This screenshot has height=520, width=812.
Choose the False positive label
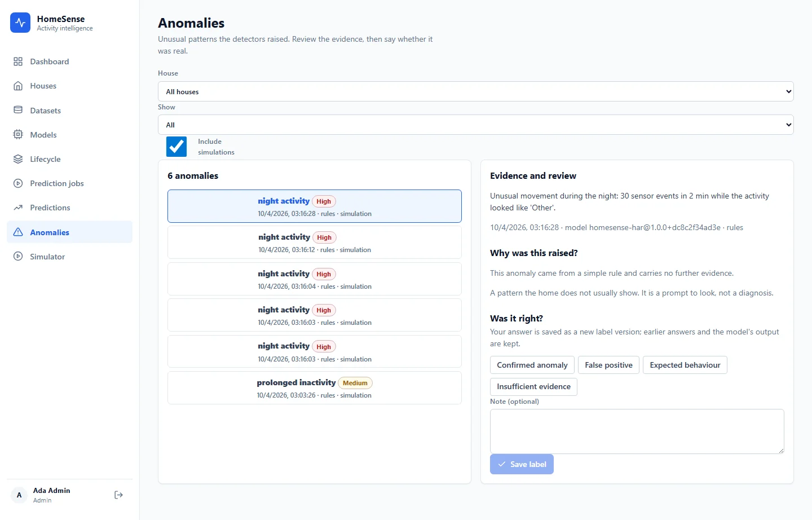click(x=608, y=365)
